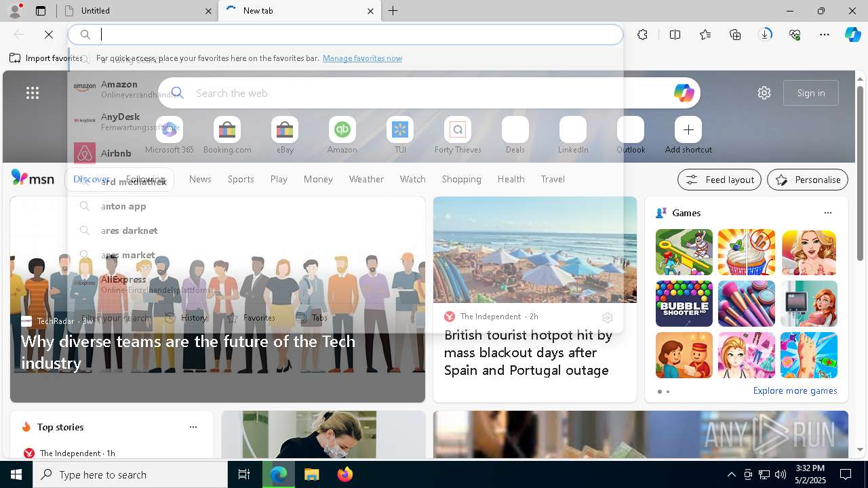Click the page vertical scrollbar

(861, 174)
